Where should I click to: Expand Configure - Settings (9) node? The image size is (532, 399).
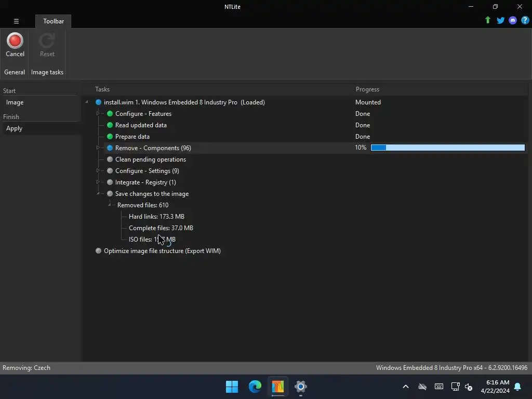point(98,170)
